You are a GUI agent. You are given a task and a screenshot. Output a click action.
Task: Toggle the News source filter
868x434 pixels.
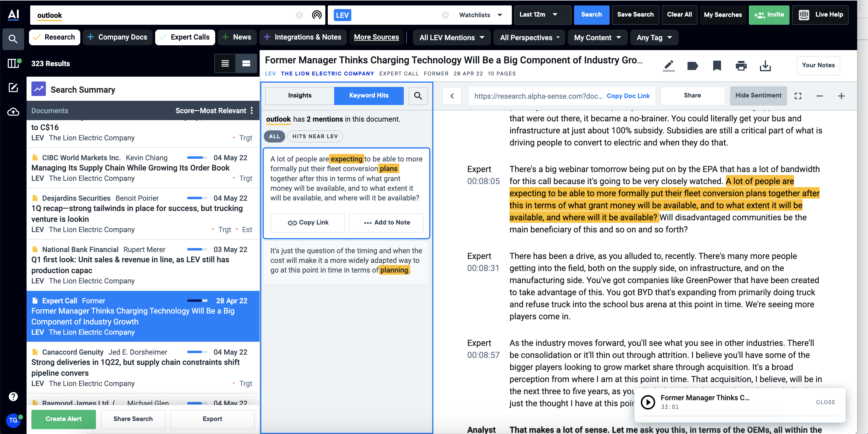pyautogui.click(x=237, y=37)
